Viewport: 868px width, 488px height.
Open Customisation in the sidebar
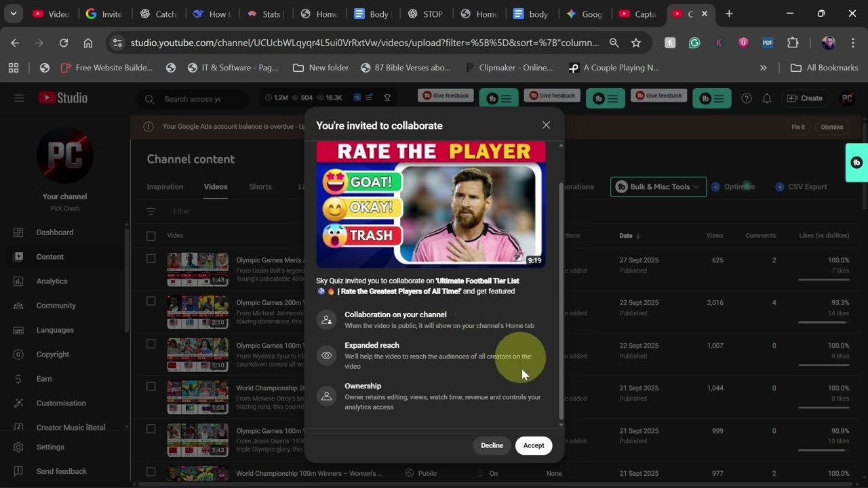[62, 403]
